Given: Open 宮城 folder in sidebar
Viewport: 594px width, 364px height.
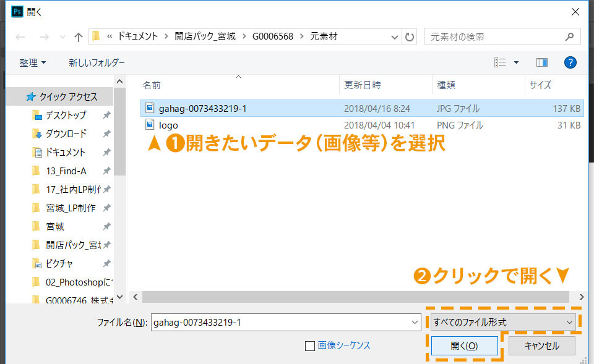Looking at the screenshot, I should click(55, 227).
